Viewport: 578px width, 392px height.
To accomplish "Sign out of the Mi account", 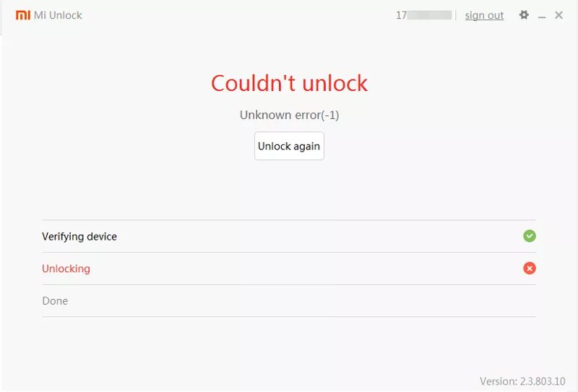I will pyautogui.click(x=484, y=15).
